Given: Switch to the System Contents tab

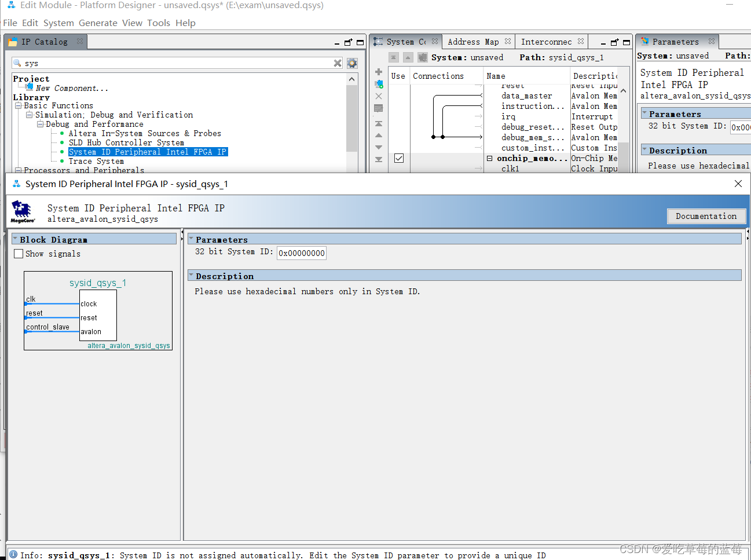Looking at the screenshot, I should (x=406, y=42).
